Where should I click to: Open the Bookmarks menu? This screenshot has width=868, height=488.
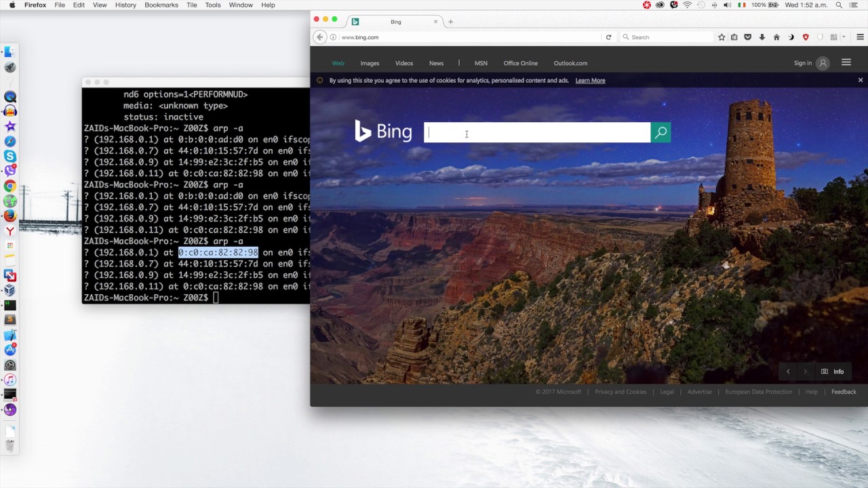click(161, 5)
